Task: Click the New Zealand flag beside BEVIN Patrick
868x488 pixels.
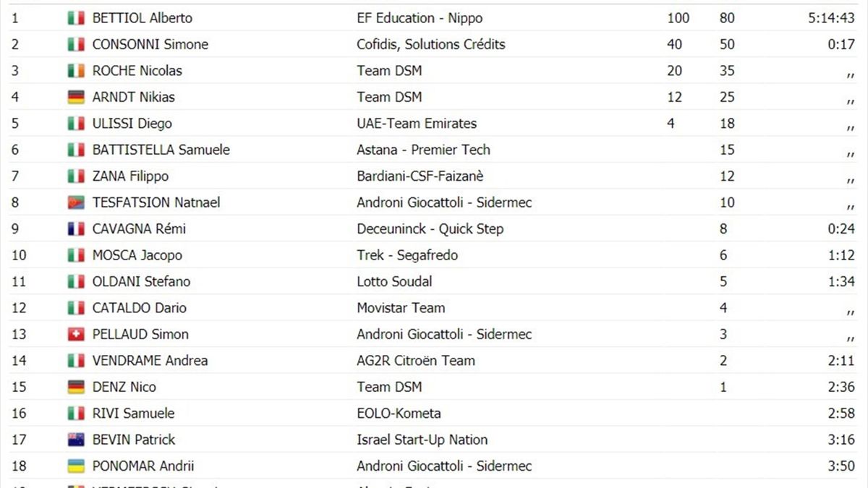Action: point(76,440)
